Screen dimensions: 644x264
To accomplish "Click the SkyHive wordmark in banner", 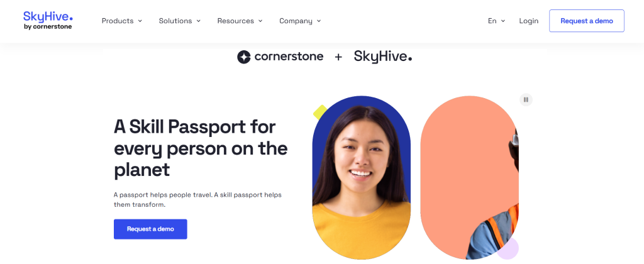I will 383,57.
